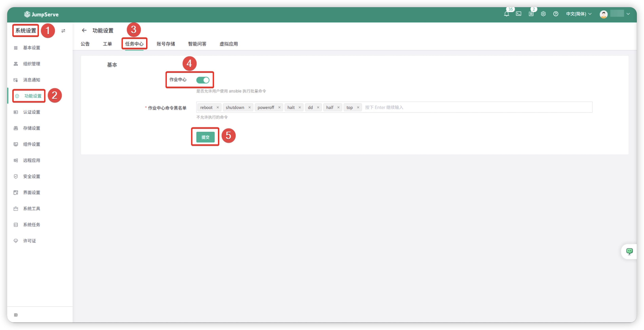Open 认证设置 in the sidebar
Image resolution: width=644 pixels, height=330 pixels.
click(31, 112)
